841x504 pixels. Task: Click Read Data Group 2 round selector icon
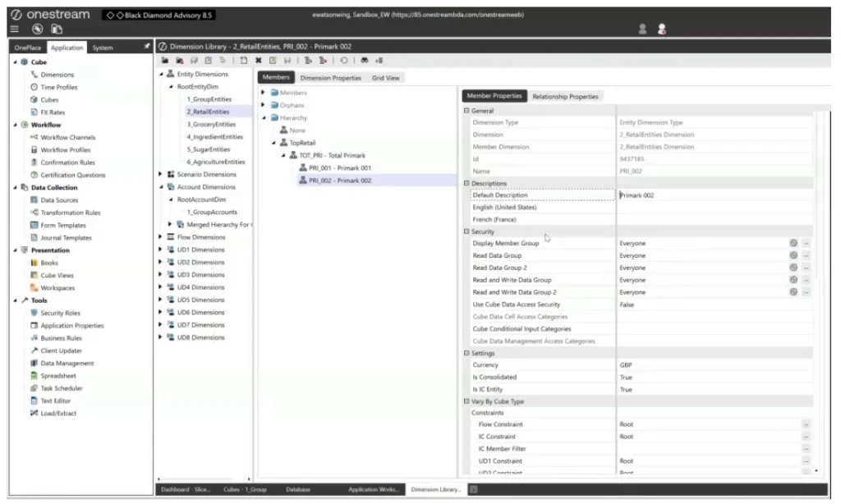tap(793, 268)
